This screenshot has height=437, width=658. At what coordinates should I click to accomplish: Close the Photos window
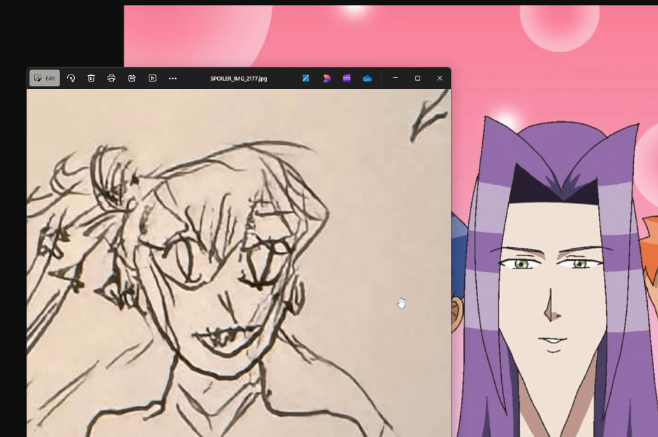click(x=440, y=78)
